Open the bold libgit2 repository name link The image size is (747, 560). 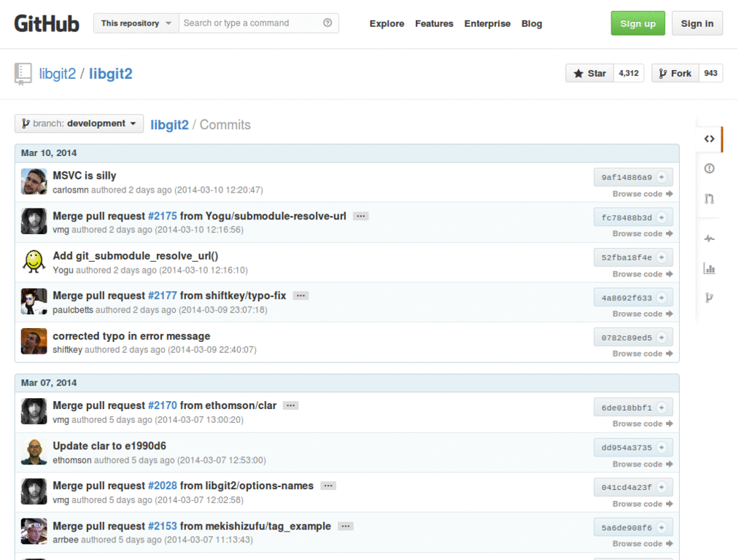pyautogui.click(x=111, y=74)
